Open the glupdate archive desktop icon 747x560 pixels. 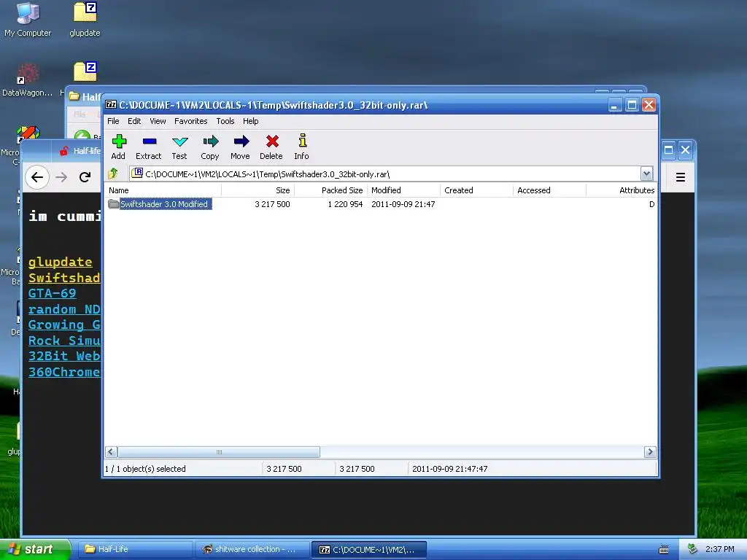click(x=85, y=20)
